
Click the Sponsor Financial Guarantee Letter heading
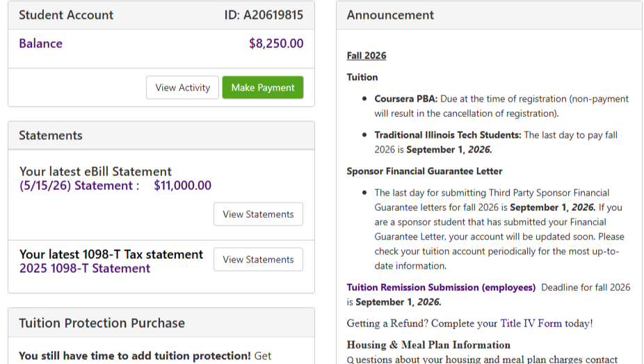click(x=424, y=171)
